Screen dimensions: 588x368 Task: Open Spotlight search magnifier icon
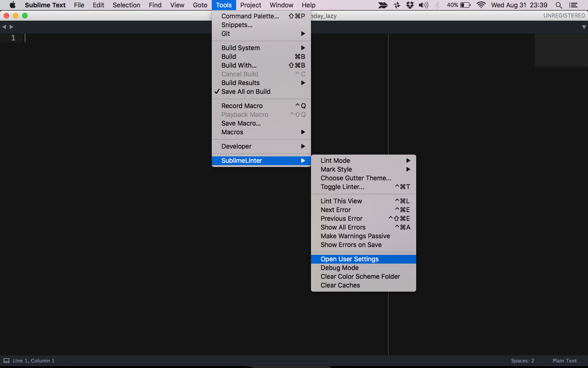(559, 5)
